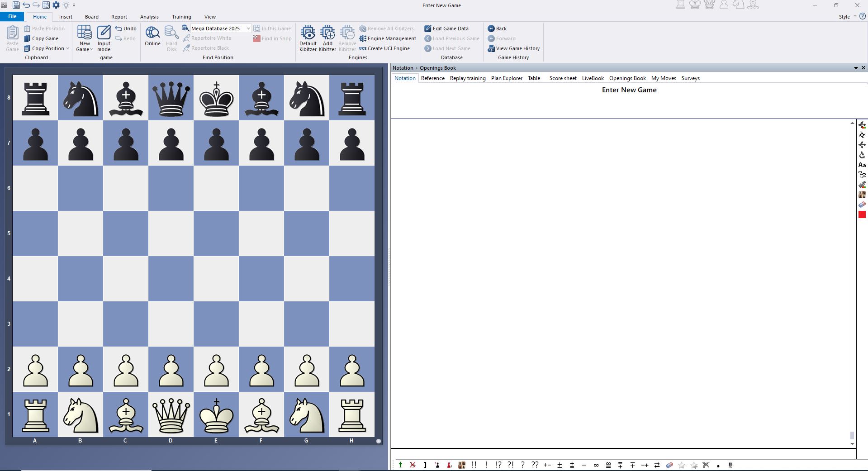This screenshot has width=868, height=471.
Task: Click the Add Kibitzer icon
Action: click(327, 33)
